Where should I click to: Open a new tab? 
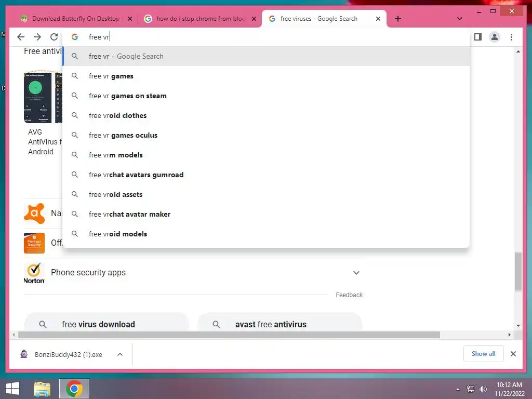(398, 19)
